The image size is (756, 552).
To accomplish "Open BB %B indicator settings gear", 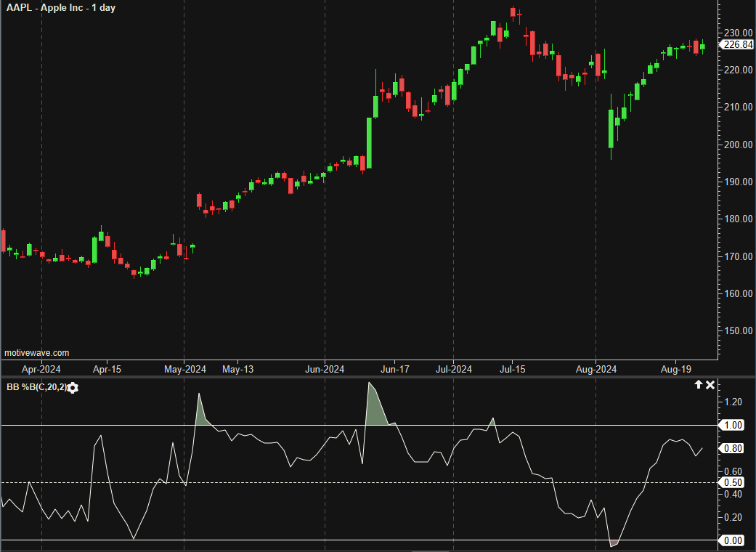I will click(x=73, y=388).
